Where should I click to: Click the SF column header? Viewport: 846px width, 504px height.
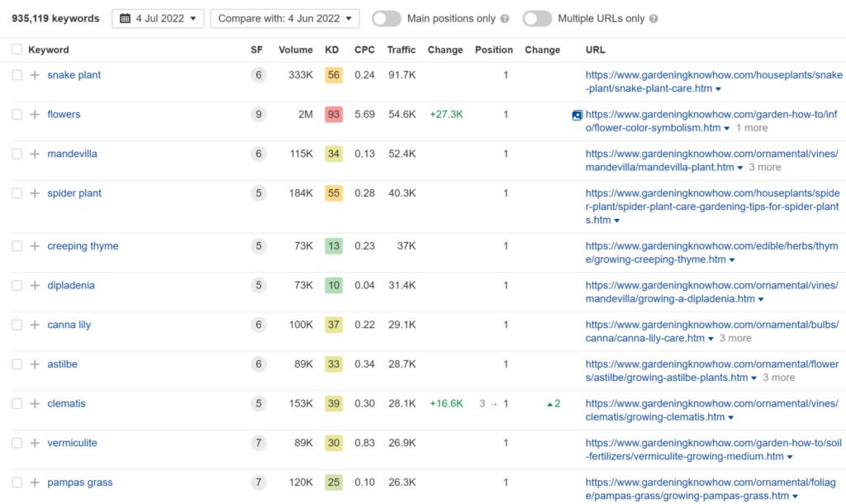(x=257, y=50)
